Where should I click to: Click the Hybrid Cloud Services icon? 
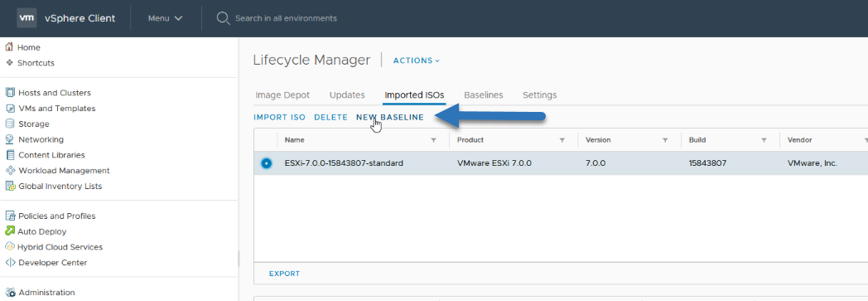[9, 246]
